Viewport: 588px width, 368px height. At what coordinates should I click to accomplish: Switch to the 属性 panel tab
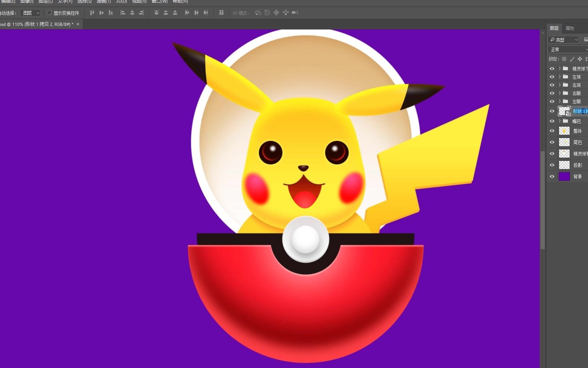pyautogui.click(x=570, y=28)
